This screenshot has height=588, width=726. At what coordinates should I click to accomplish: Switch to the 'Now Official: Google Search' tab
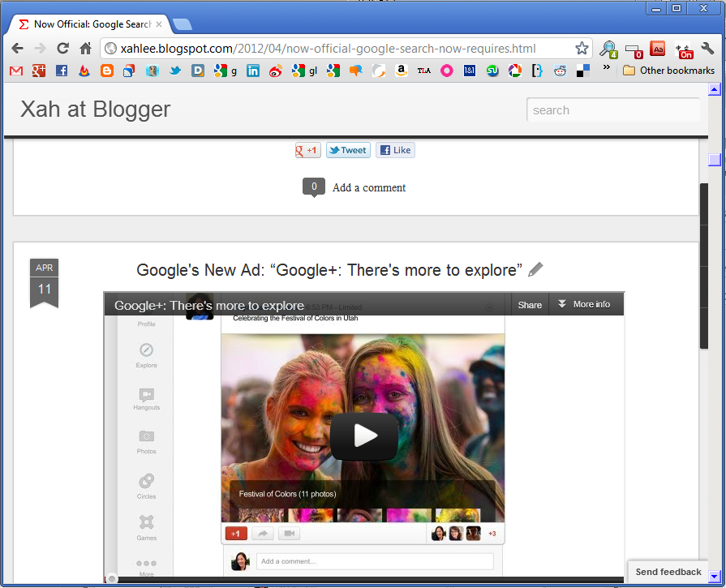(x=88, y=24)
